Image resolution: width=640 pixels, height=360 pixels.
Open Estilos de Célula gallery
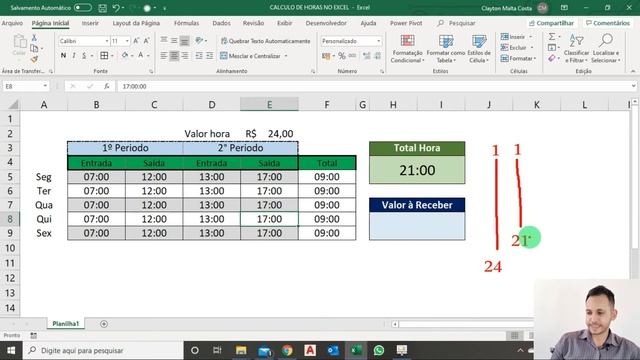pyautogui.click(x=479, y=49)
